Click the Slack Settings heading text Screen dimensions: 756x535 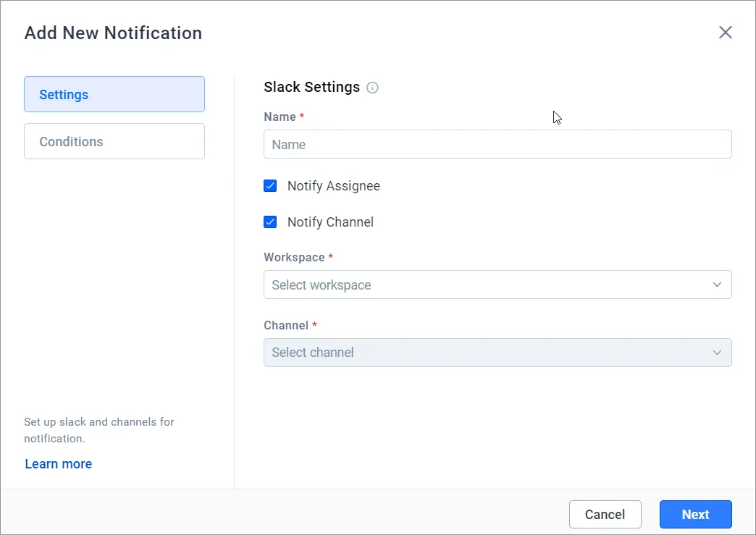click(x=312, y=88)
